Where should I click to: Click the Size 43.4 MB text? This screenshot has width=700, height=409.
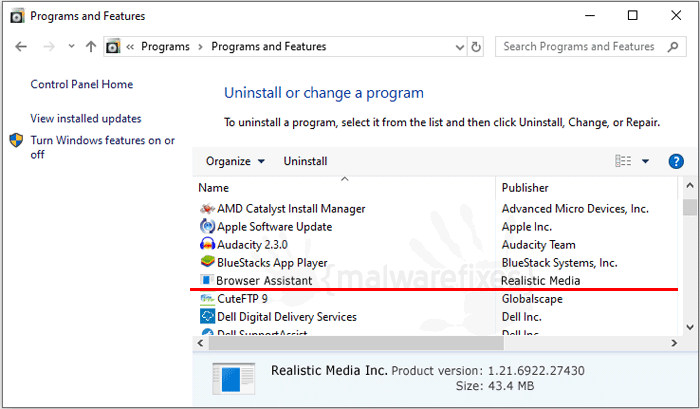(x=495, y=386)
